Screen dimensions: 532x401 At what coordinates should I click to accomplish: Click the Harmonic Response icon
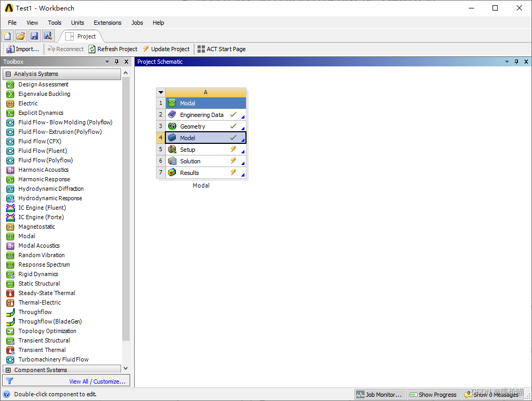pos(10,179)
